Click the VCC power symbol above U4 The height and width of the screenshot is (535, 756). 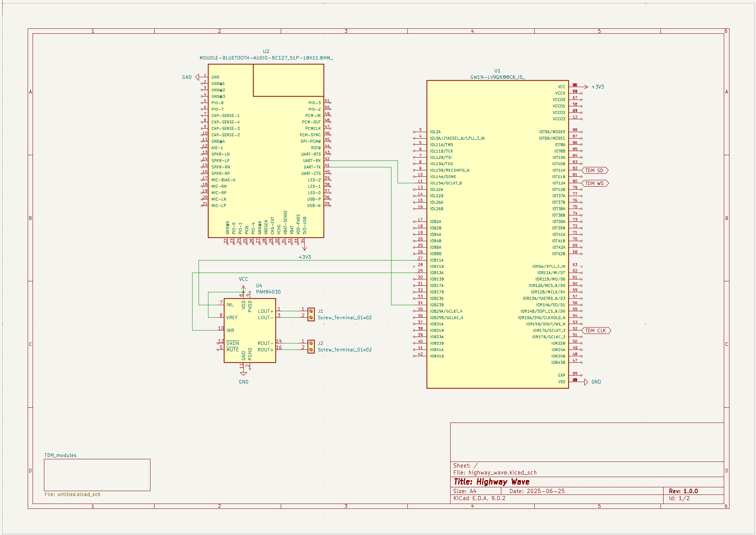click(x=243, y=287)
